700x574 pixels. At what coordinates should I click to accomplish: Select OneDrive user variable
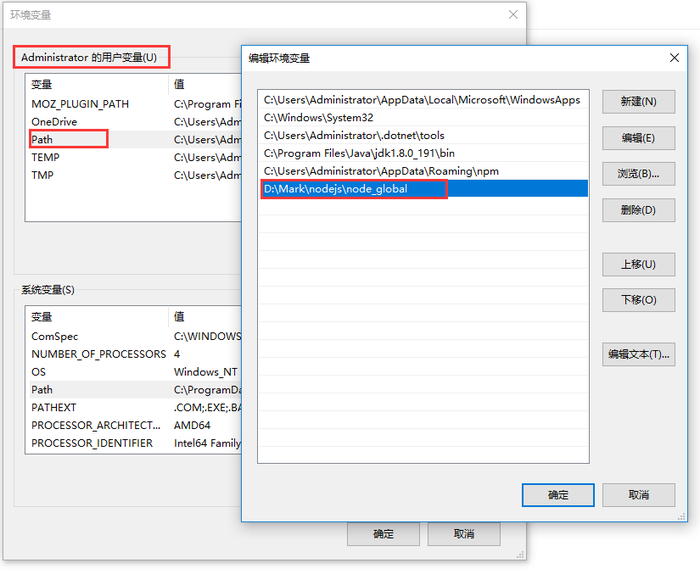click(x=54, y=122)
